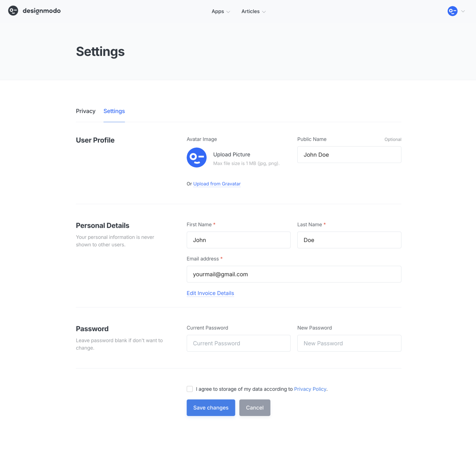This screenshot has height=451, width=476.
Task: Click the Avatar Image label
Action: [x=202, y=139]
